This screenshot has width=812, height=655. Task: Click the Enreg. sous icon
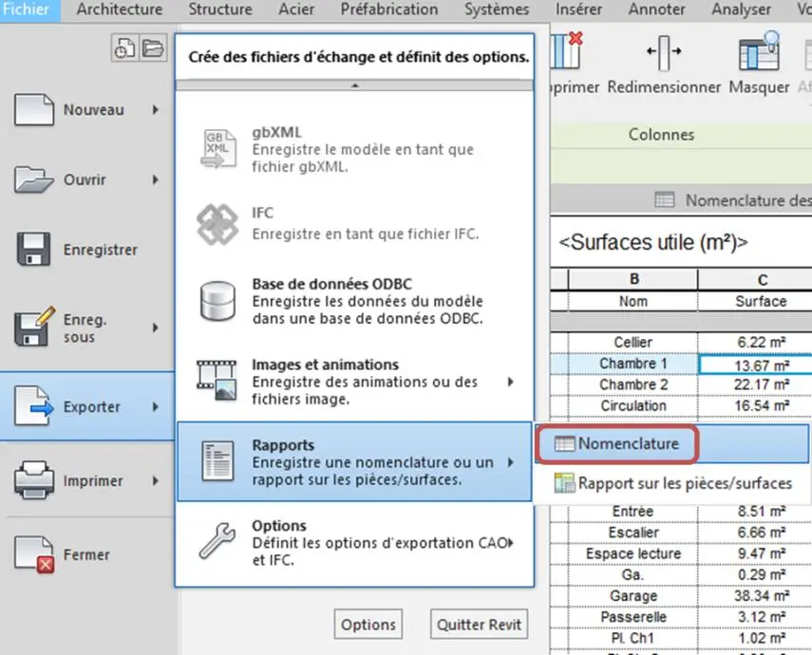(x=34, y=327)
